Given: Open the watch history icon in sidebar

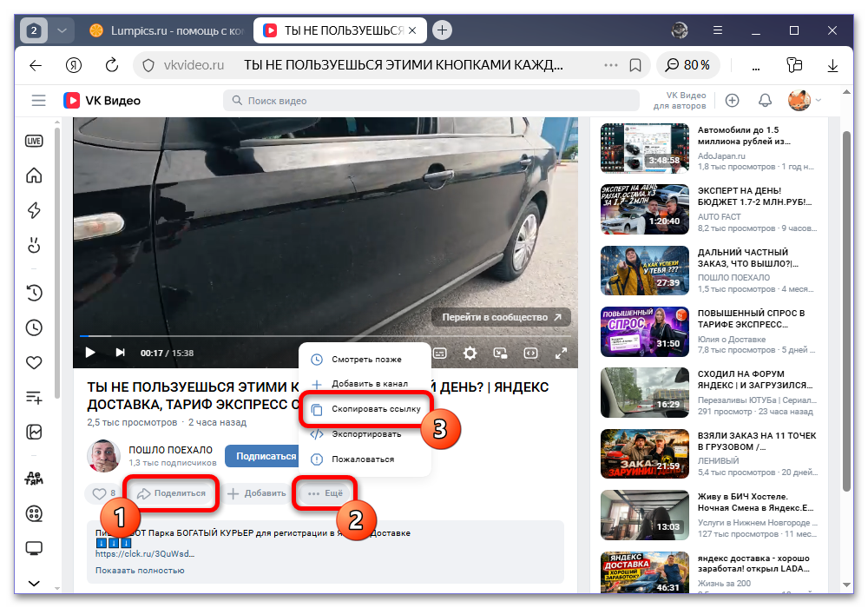Looking at the screenshot, I should (x=34, y=293).
